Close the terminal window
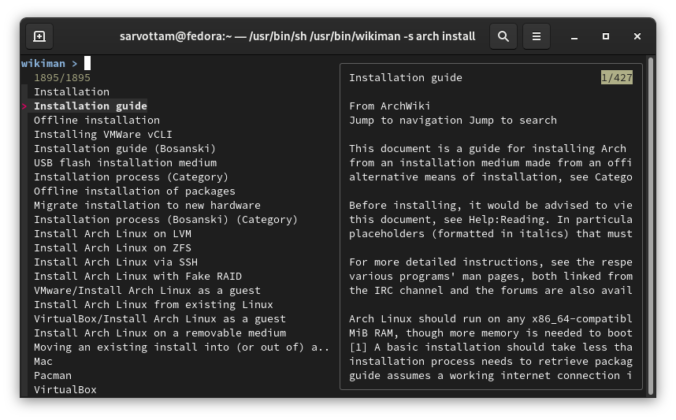The width and height of the screenshot is (676, 420). point(637,37)
